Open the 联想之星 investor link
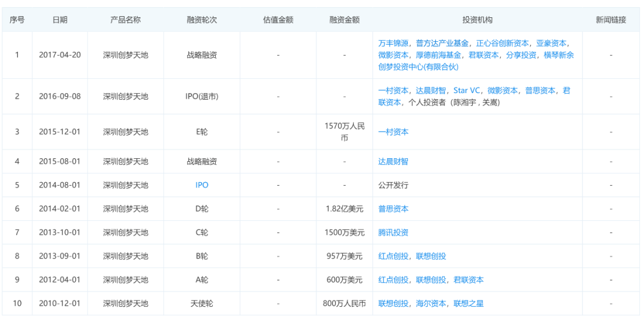644x320 pixels. [x=469, y=304]
